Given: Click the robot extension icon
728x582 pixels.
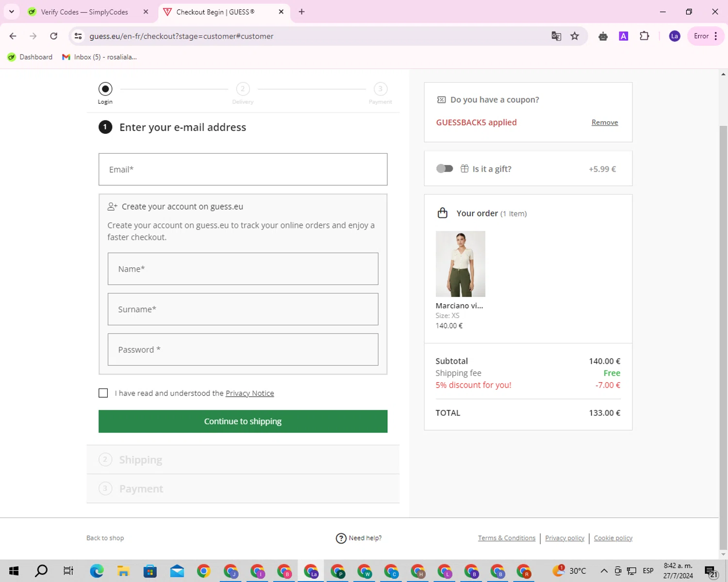Looking at the screenshot, I should [x=603, y=36].
